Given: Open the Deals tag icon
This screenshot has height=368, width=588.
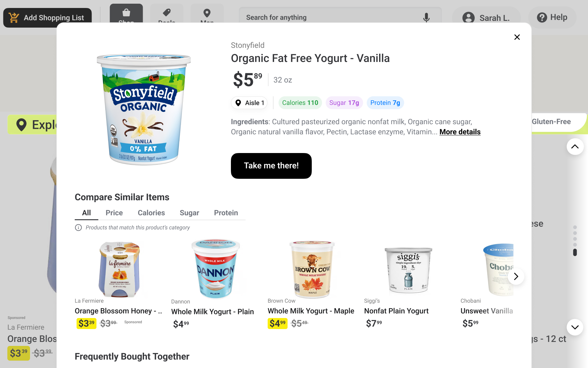Looking at the screenshot, I should [x=167, y=13].
